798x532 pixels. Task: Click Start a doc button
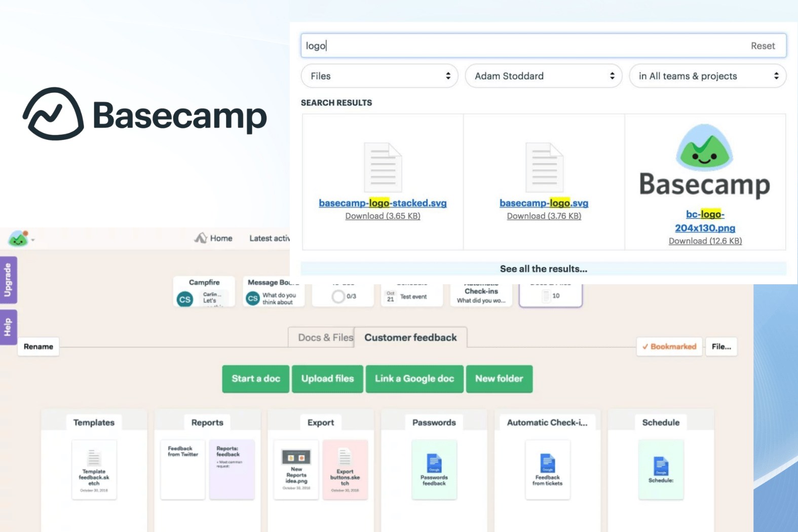pyautogui.click(x=256, y=378)
